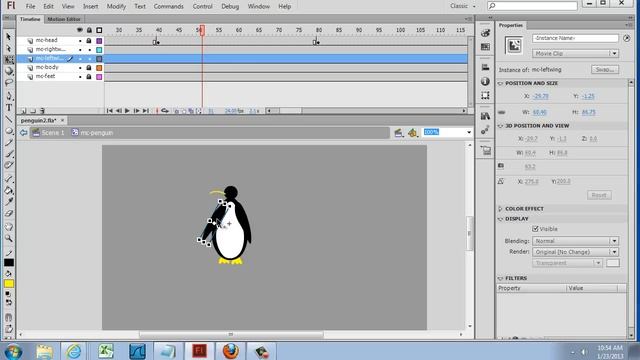Expand the Color Effect section
The width and height of the screenshot is (640, 360).
pos(500,209)
